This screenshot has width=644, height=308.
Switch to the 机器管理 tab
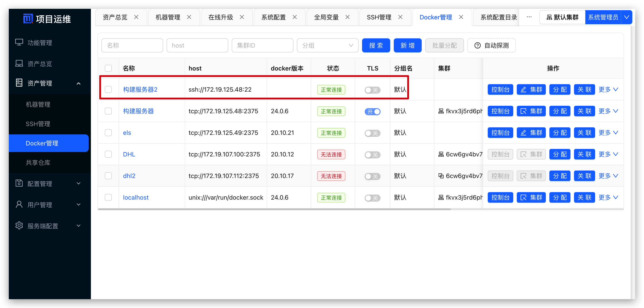(168, 17)
